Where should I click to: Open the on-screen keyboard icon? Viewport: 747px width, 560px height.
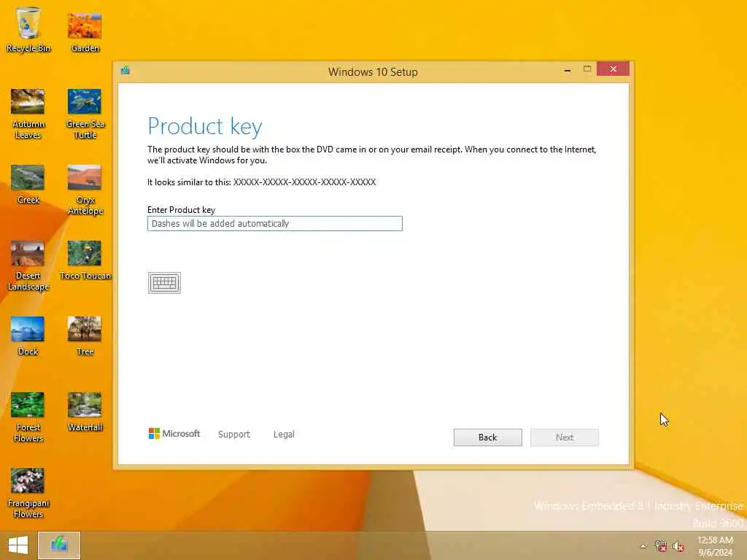[164, 283]
